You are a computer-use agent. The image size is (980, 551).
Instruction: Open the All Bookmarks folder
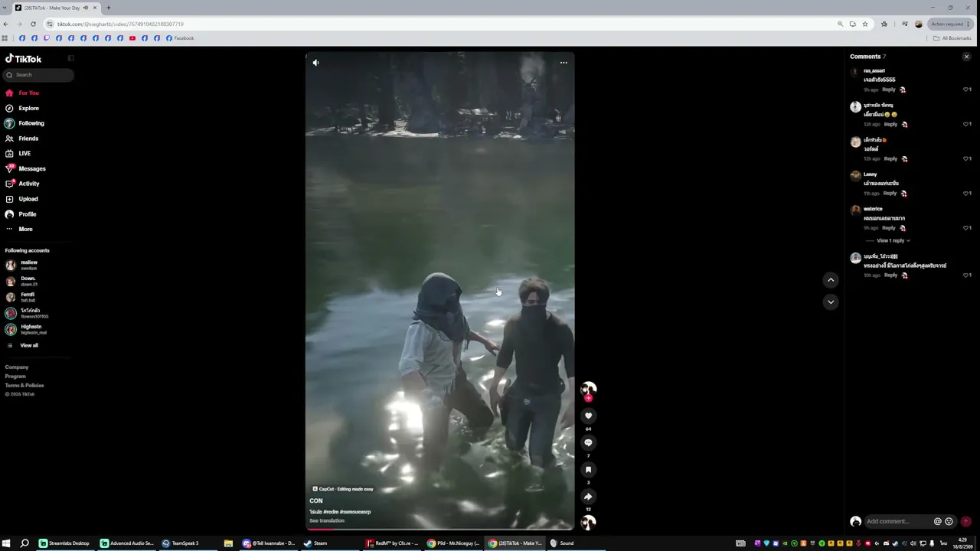(952, 38)
